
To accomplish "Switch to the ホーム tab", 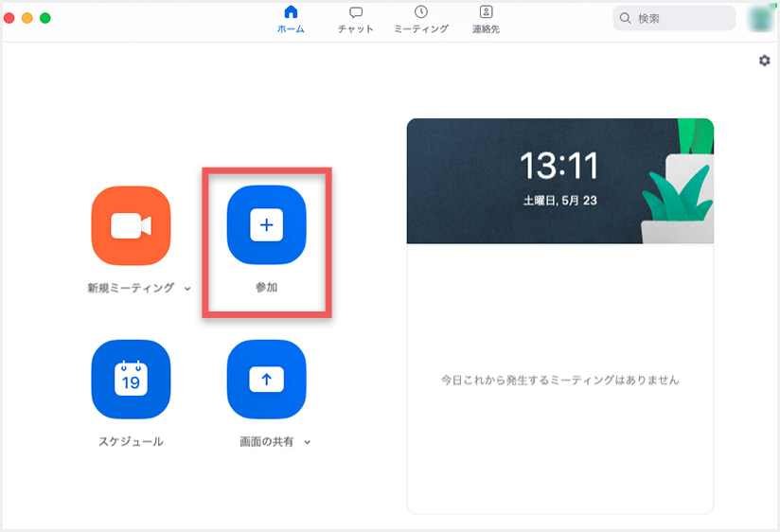I will pyautogui.click(x=291, y=20).
